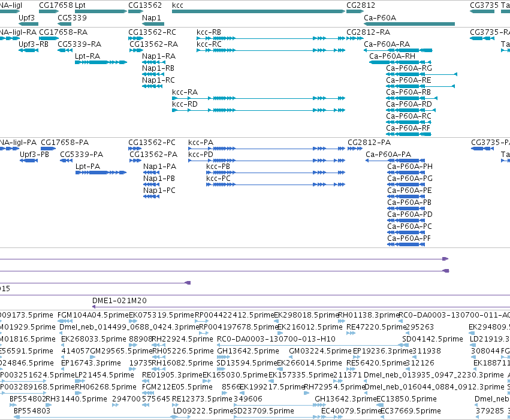Click protein Lpt-PA
Screen dimensions: 510x420
[88, 167]
